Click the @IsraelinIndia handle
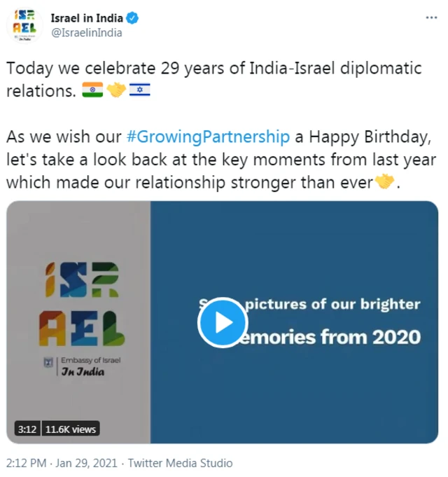Image resolution: width=448 pixels, height=477 pixels. 87,32
